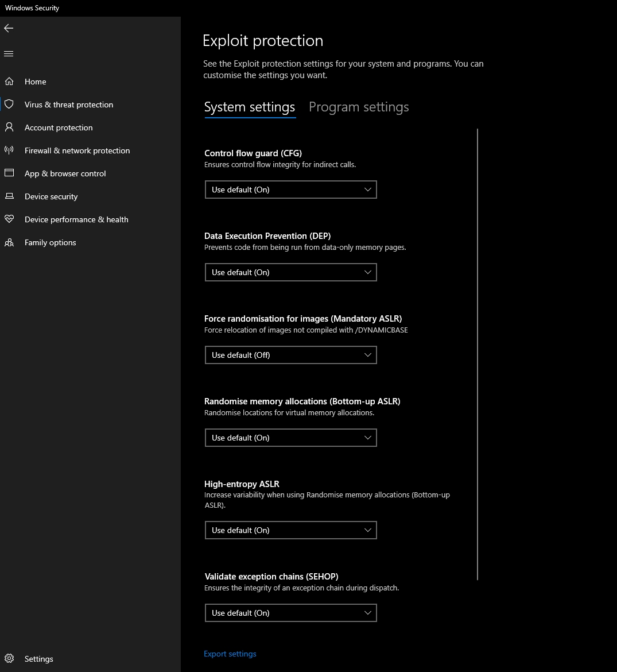Open the Settings gear icon
617x672 pixels.
pos(9,659)
